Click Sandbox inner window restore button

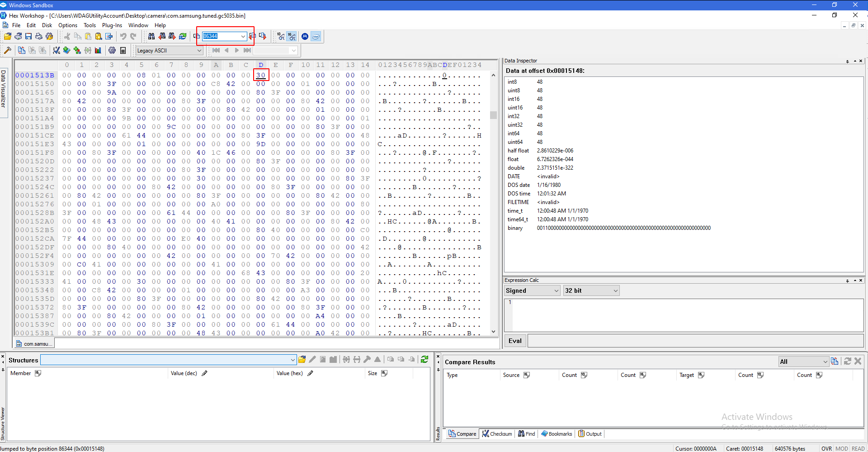point(835,15)
